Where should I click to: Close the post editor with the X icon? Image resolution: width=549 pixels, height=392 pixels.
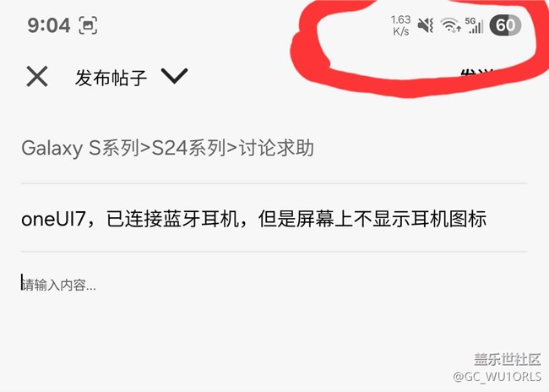(37, 77)
